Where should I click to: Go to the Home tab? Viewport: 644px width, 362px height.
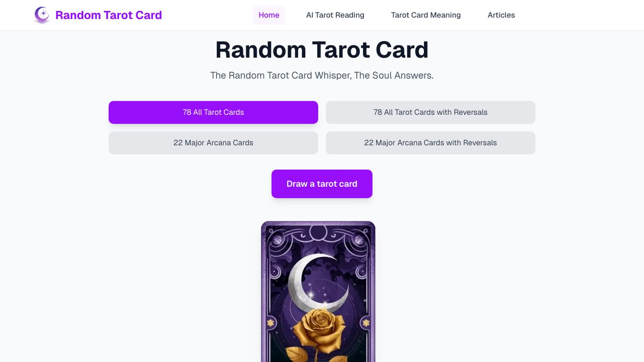click(x=269, y=15)
